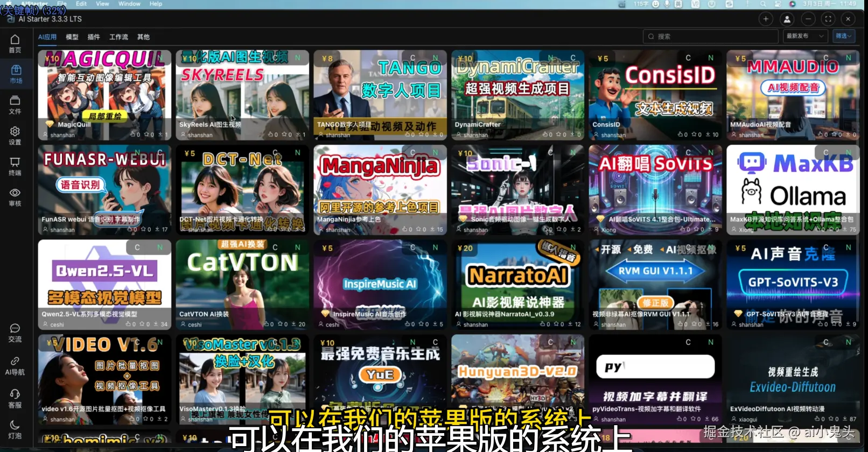Open the Sonic 数字人 app card
This screenshot has height=452, width=868.
(x=518, y=190)
